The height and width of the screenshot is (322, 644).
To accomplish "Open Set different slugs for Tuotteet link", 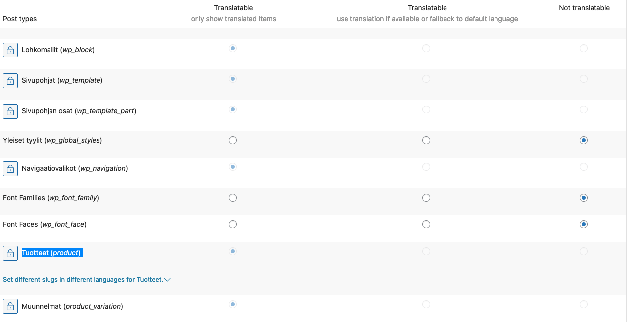I will pos(83,280).
